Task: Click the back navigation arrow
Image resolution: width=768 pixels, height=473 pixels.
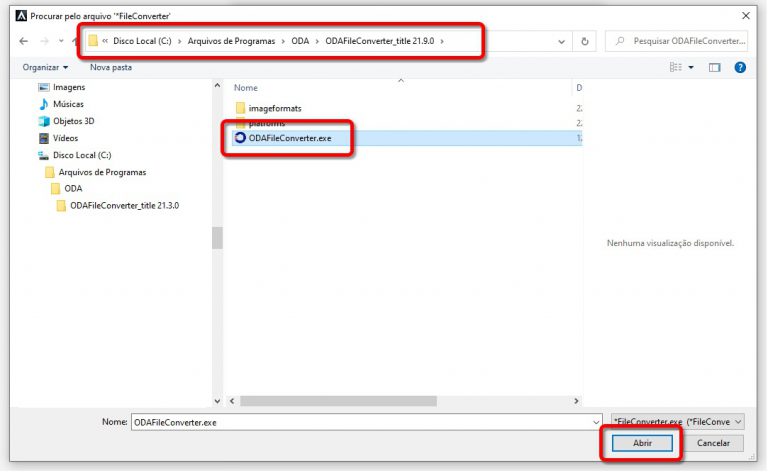Action: click(x=23, y=41)
